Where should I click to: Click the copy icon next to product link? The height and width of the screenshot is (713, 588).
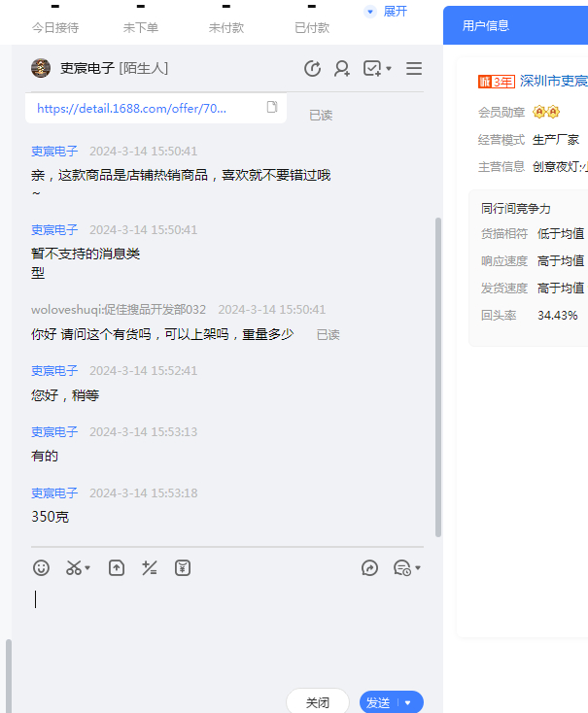tap(272, 108)
